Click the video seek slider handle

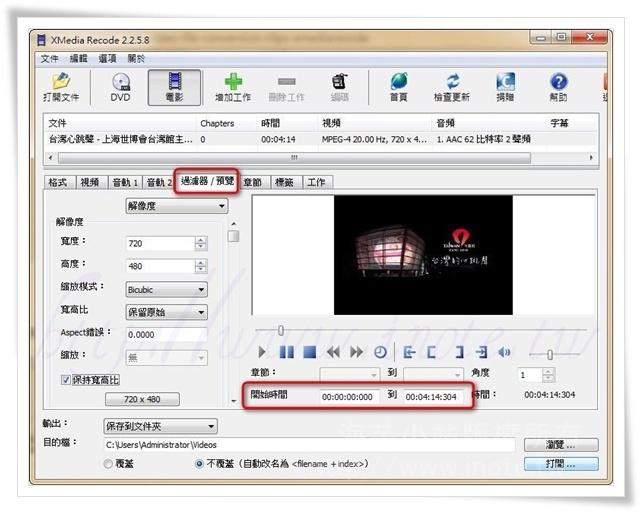[281, 330]
